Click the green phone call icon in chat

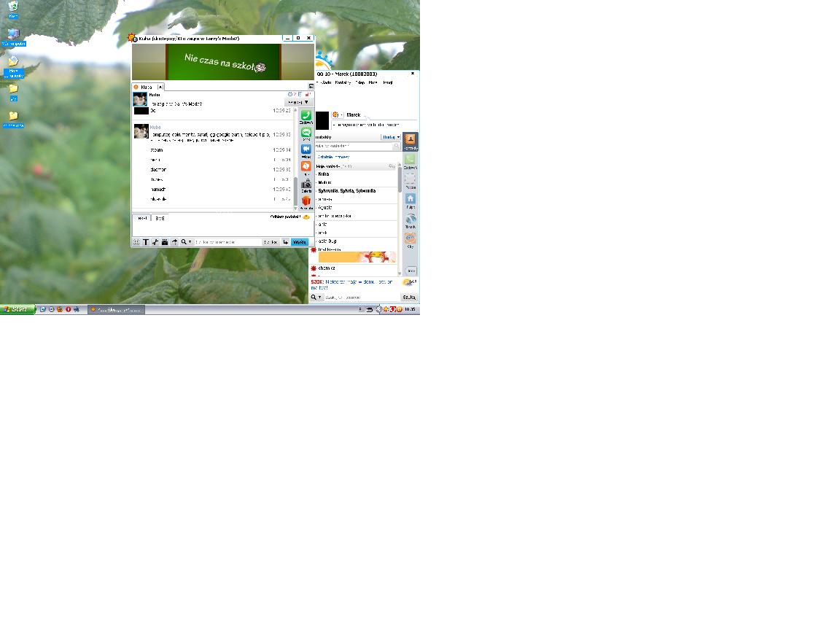tap(306, 116)
